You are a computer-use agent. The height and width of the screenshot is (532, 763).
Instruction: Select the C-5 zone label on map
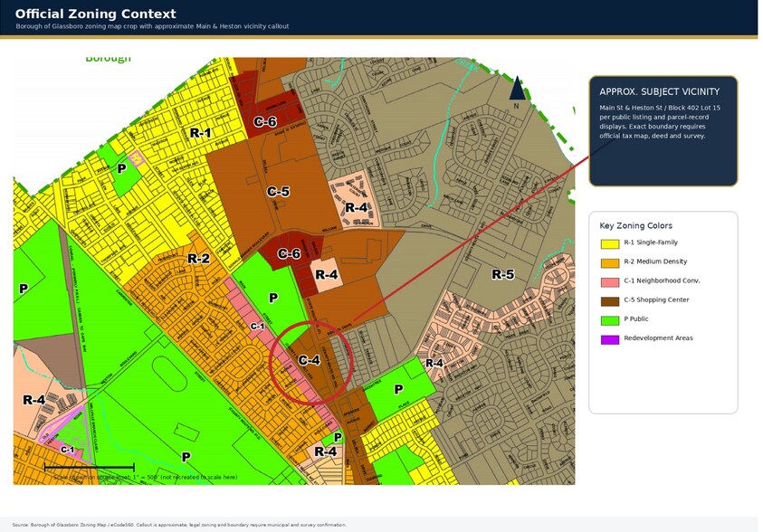279,192
